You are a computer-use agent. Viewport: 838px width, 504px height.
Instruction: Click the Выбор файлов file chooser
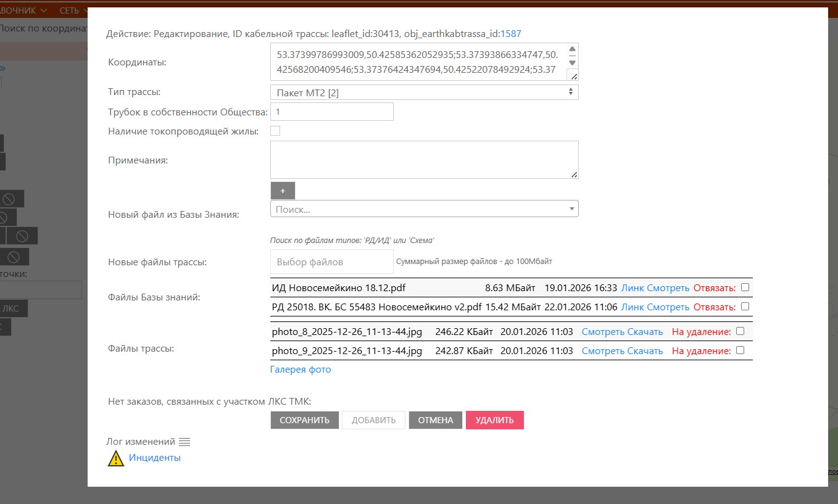point(331,262)
